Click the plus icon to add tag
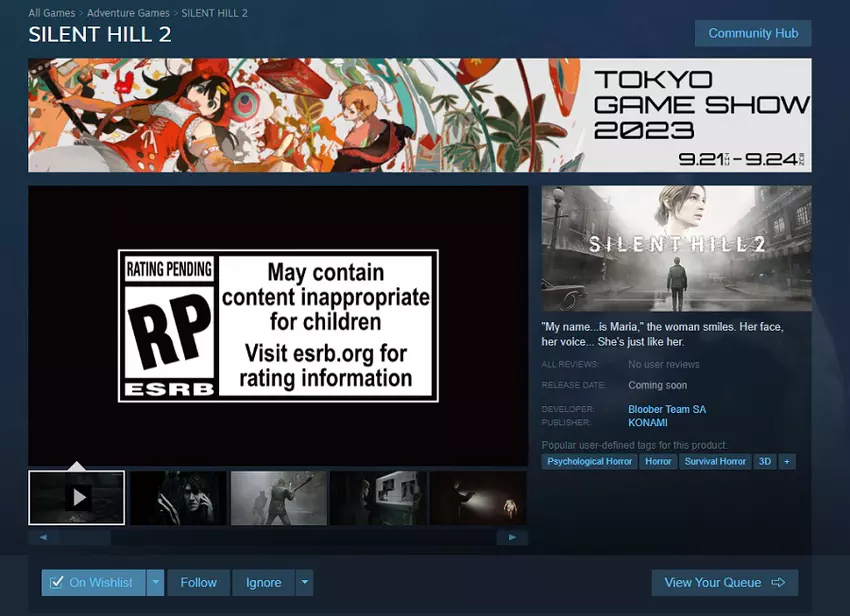Viewport: 850px width, 616px height. point(787,461)
